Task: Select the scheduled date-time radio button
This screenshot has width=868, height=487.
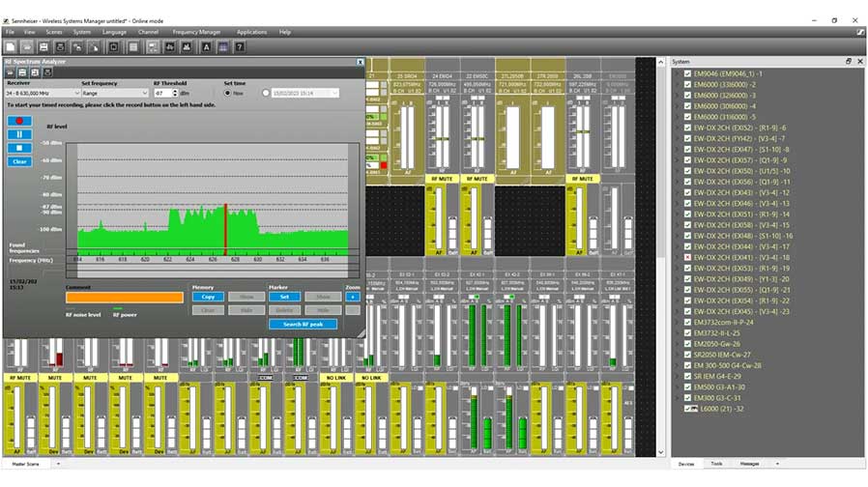Action: tap(266, 93)
